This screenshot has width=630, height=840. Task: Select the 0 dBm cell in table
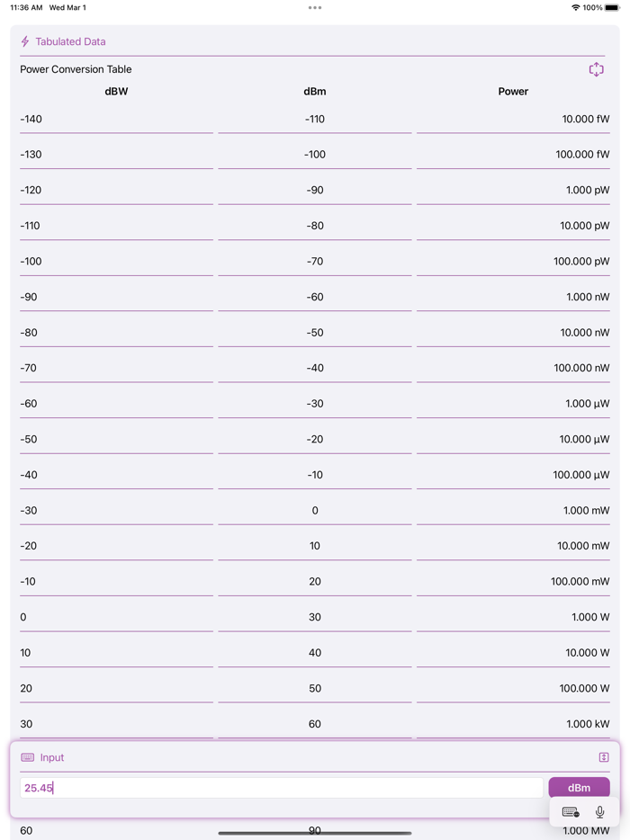click(x=315, y=511)
